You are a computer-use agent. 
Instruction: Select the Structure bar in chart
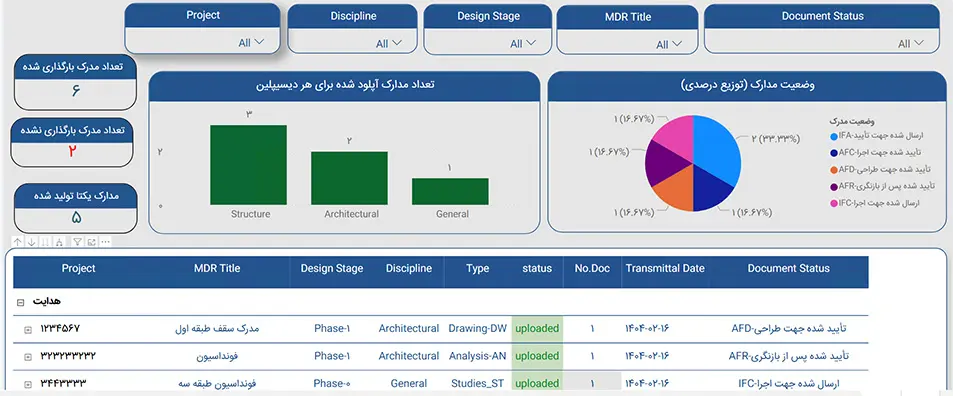(248, 165)
